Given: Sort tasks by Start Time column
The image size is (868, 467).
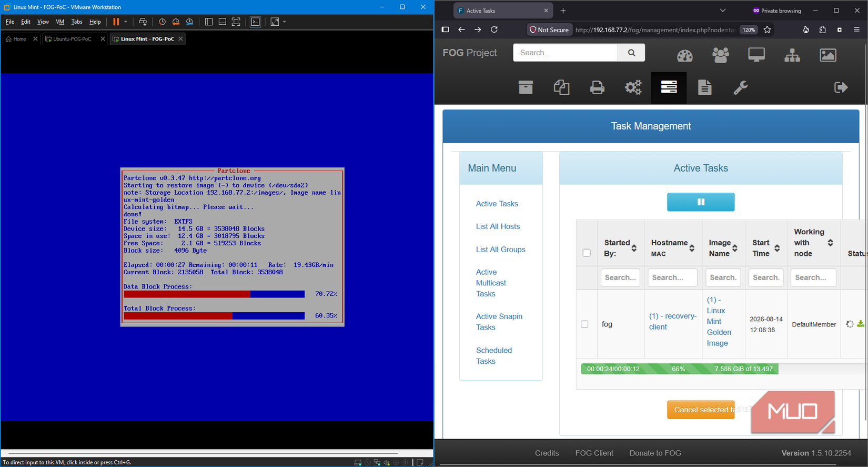Looking at the screenshot, I should pos(766,248).
